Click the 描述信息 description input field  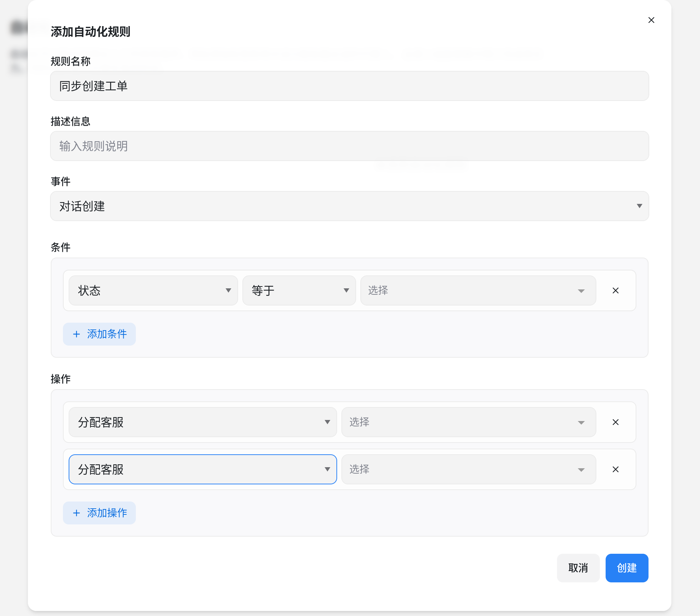pos(349,146)
